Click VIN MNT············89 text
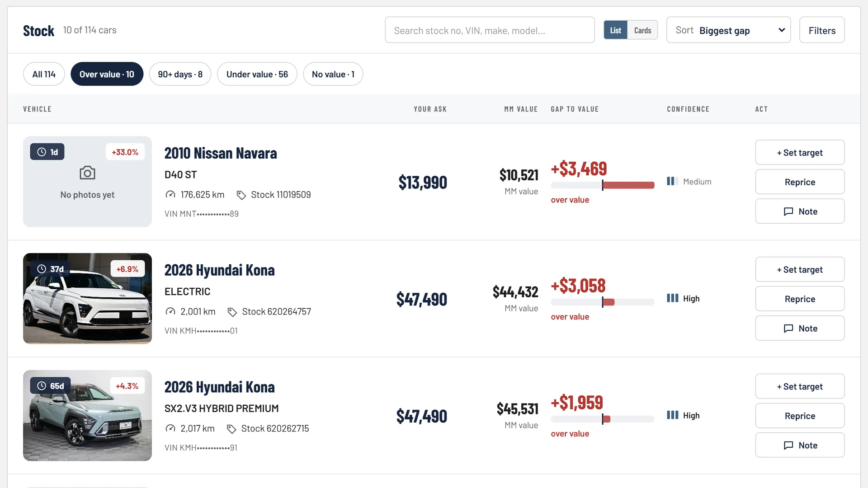This screenshot has width=868, height=488. (202, 214)
